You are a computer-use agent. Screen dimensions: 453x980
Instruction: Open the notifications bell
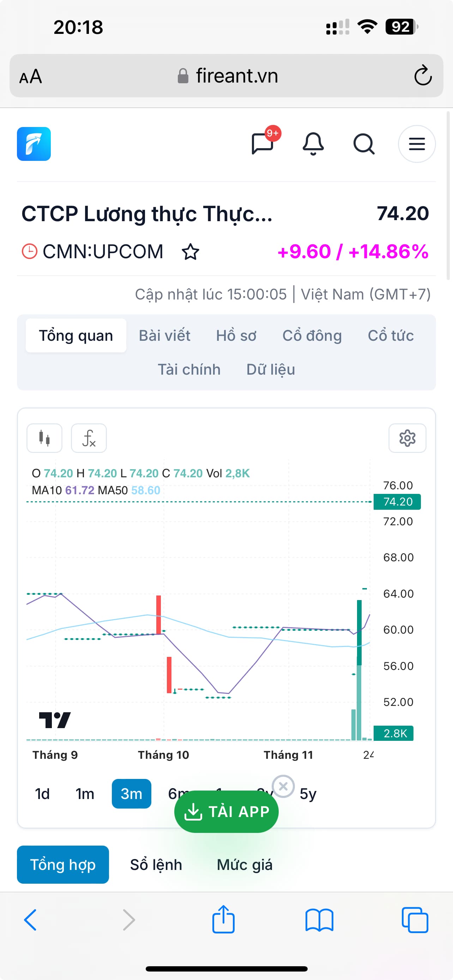pyautogui.click(x=313, y=144)
